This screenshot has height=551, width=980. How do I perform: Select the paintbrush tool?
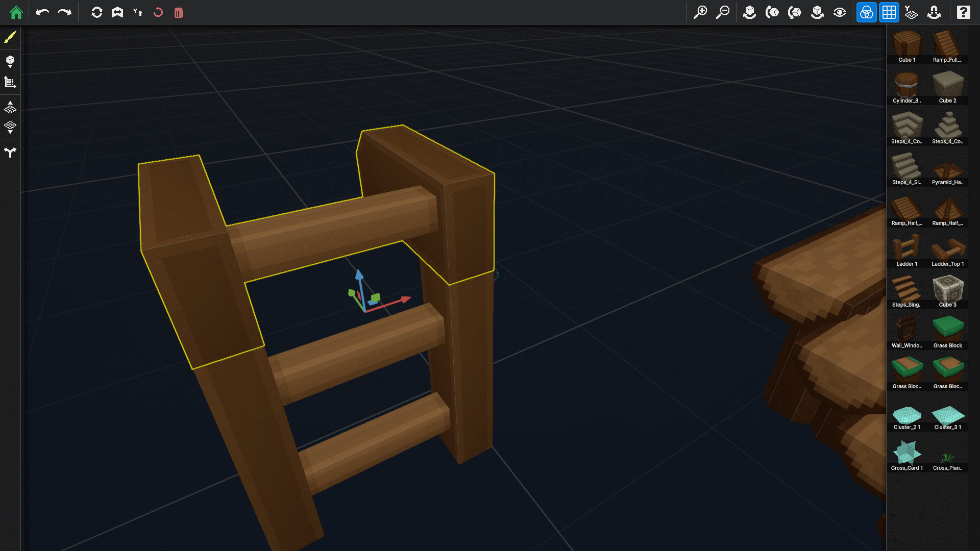pos(10,37)
